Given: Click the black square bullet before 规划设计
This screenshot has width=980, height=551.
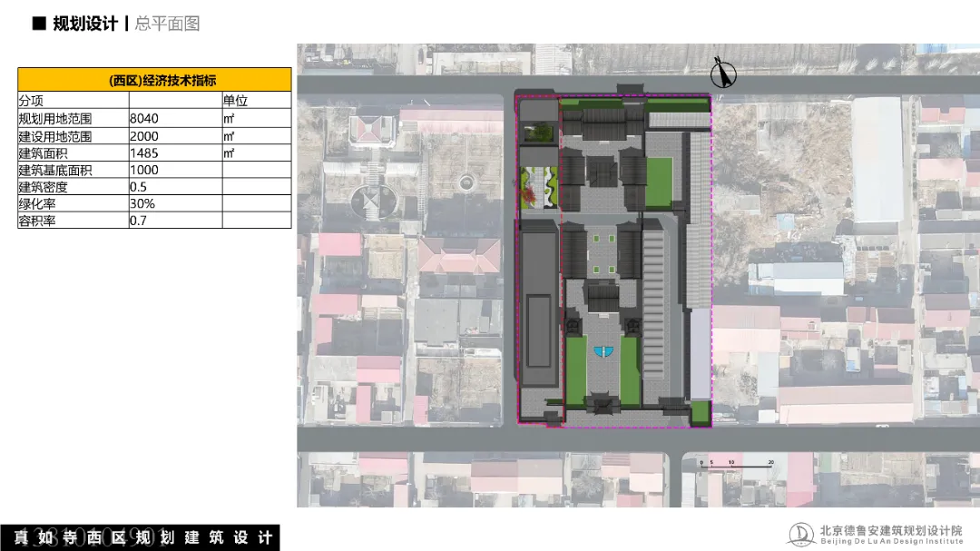Looking at the screenshot, I should tap(39, 24).
